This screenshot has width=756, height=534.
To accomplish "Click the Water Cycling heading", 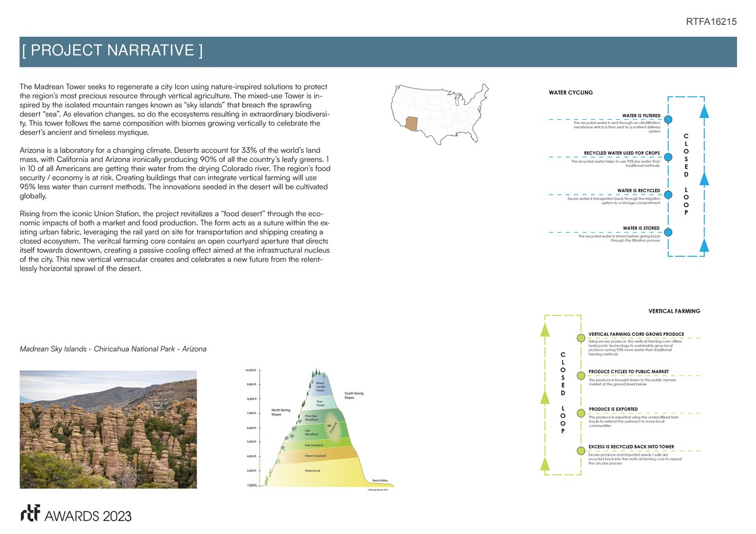I will pos(570,93).
